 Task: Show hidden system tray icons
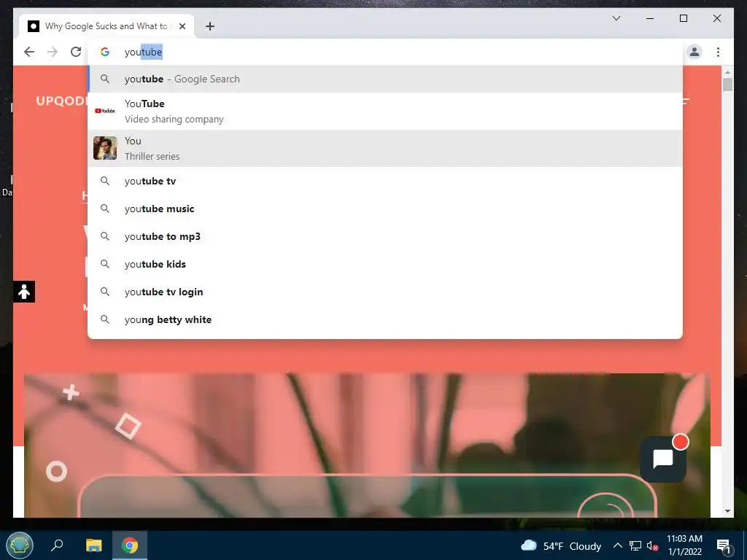pos(617,545)
